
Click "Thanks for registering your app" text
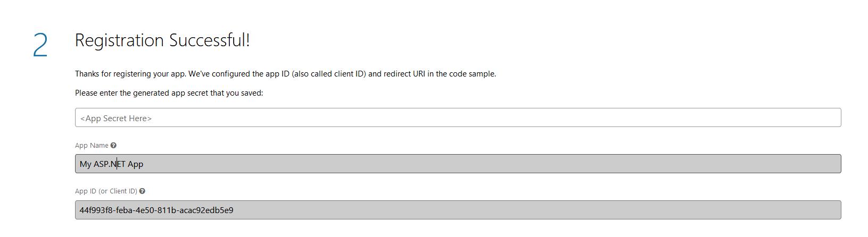(x=130, y=74)
